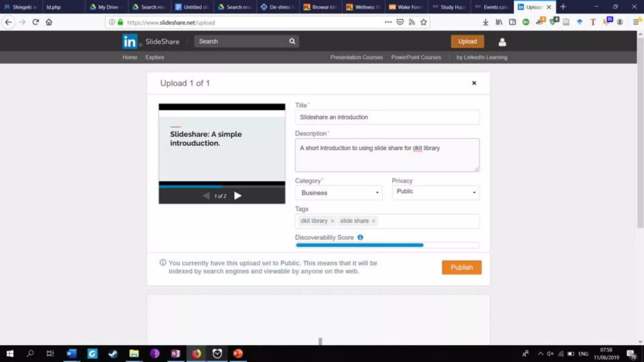Remove the 'slide share' tag
The height and width of the screenshot is (362, 644).
[373, 221]
